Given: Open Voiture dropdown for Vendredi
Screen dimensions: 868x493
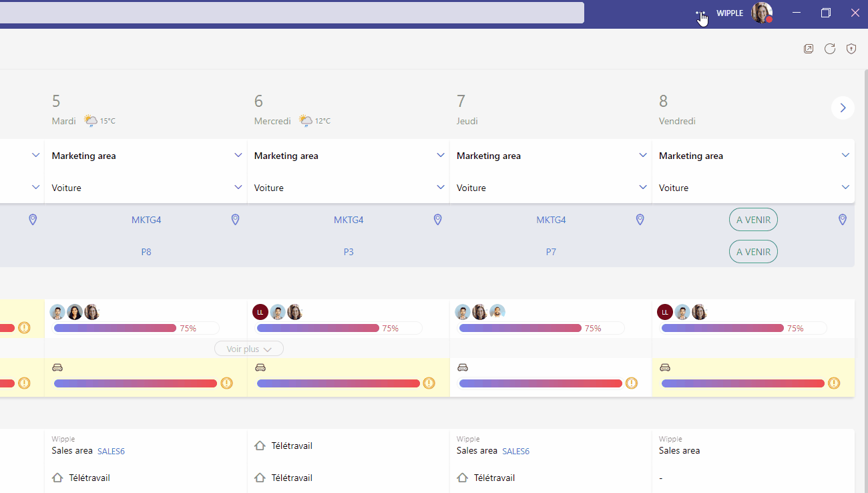Looking at the screenshot, I should pyautogui.click(x=845, y=188).
